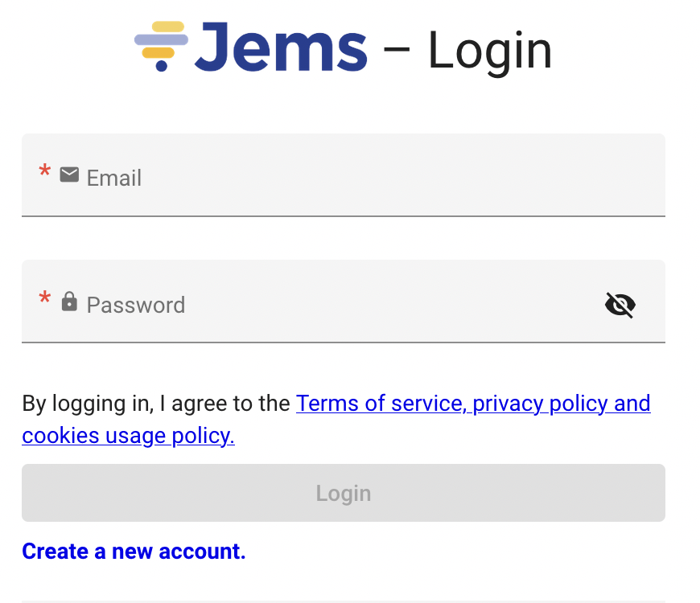The height and width of the screenshot is (603, 700).
Task: Open the cookies usage policy link text
Action: 128,436
